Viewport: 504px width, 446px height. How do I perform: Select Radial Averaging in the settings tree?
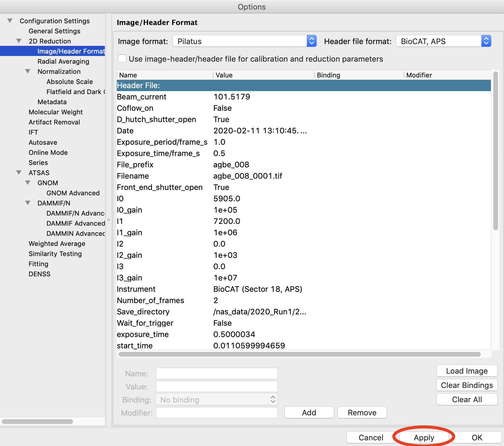63,61
